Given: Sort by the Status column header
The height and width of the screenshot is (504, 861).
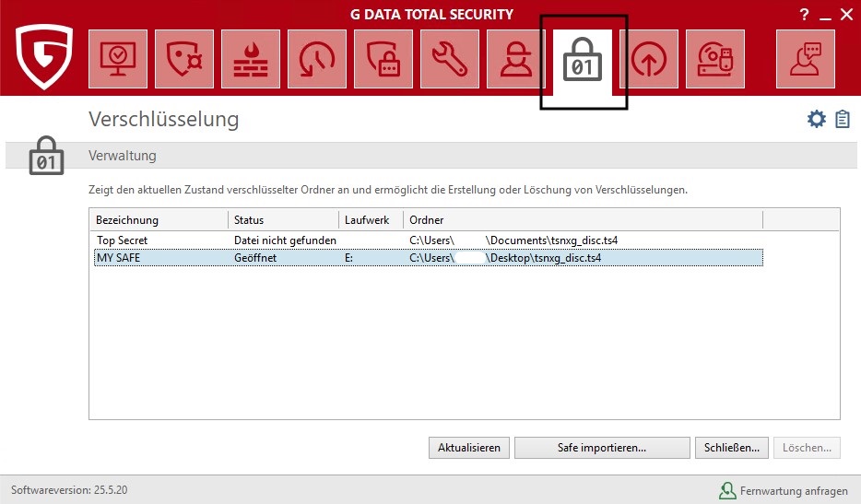Looking at the screenshot, I should (283, 219).
